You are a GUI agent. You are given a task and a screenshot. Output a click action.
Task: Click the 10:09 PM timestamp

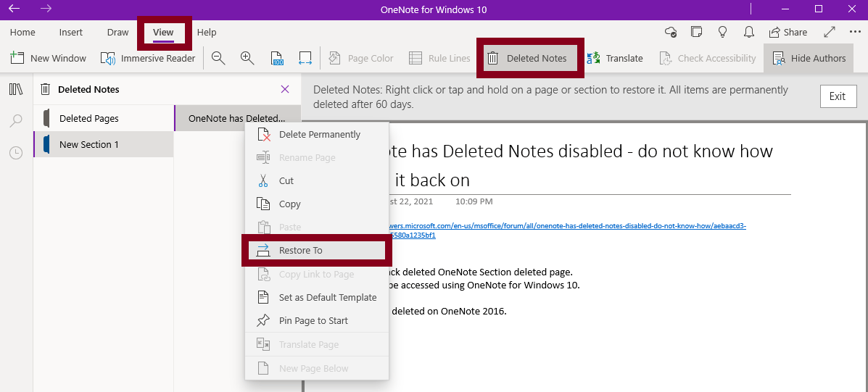coord(474,201)
